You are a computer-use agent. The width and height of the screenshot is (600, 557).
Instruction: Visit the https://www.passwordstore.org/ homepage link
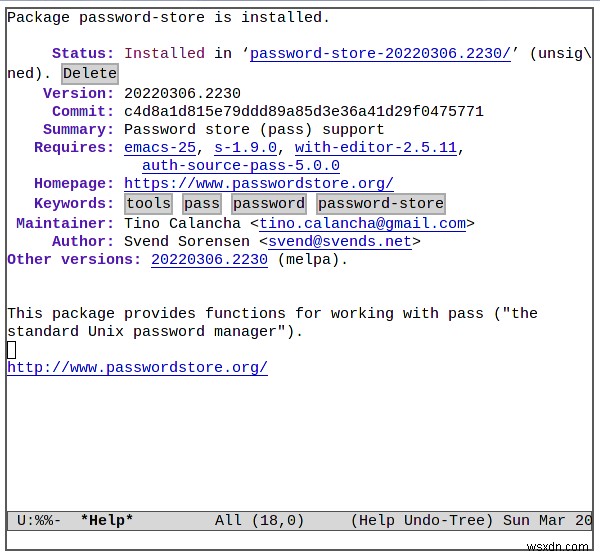259,183
